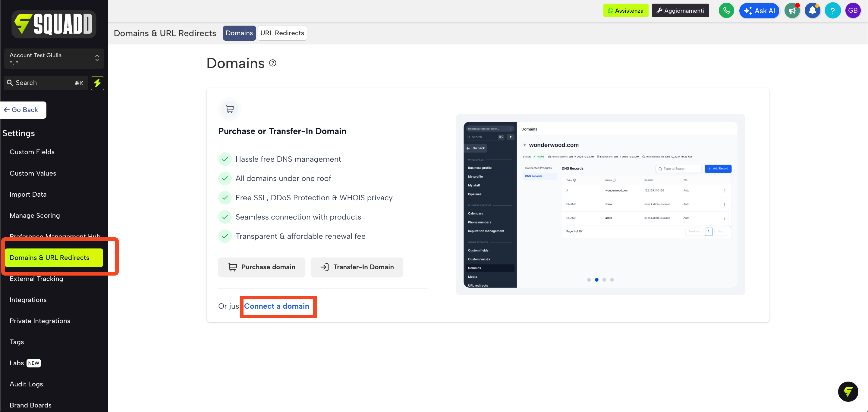The height and width of the screenshot is (412, 868).
Task: Click the Search field in sidebar
Action: tap(46, 83)
